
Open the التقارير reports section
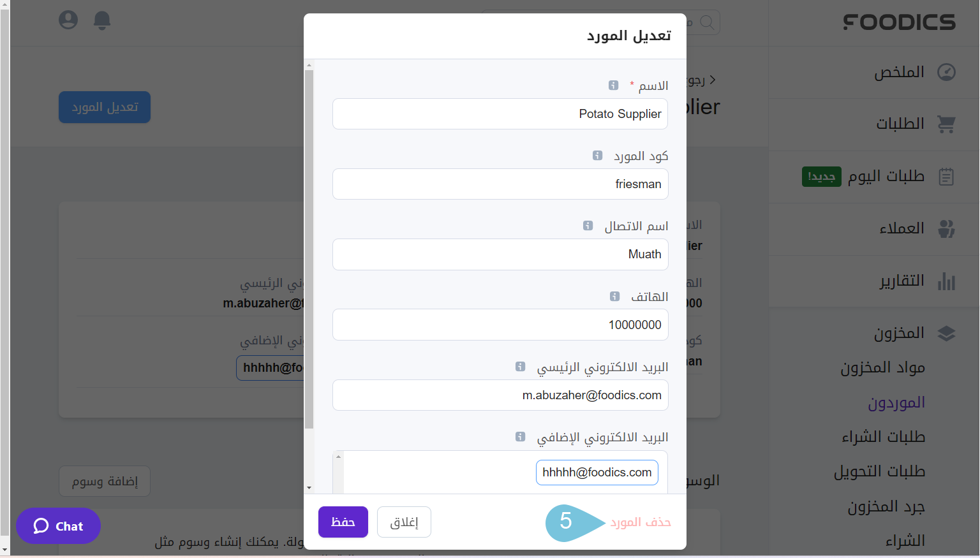tap(902, 281)
